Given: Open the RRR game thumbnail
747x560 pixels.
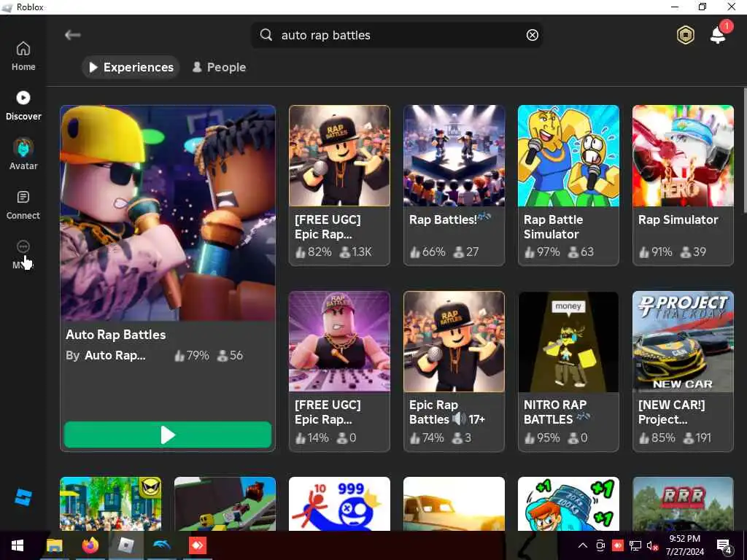Looking at the screenshot, I should coord(683,504).
